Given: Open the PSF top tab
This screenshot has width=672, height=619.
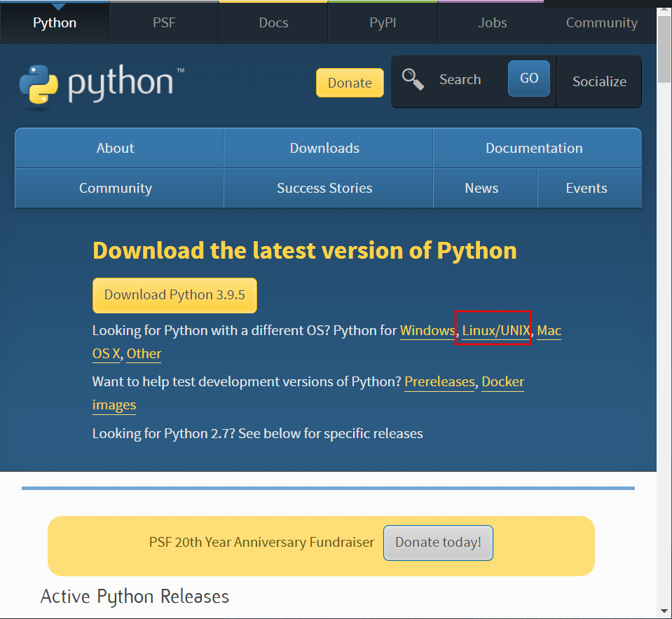Looking at the screenshot, I should (164, 22).
